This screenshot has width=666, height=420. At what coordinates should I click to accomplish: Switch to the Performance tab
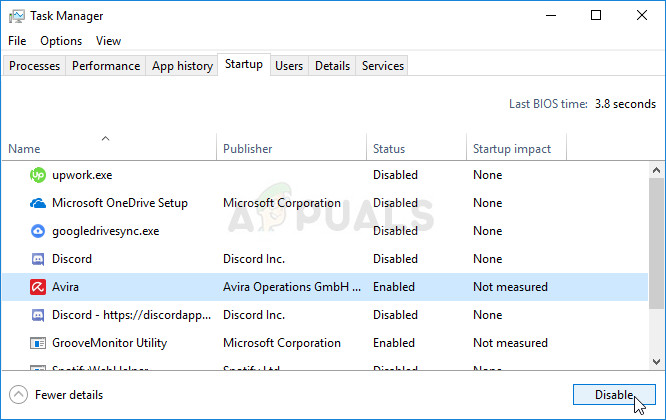click(x=106, y=66)
